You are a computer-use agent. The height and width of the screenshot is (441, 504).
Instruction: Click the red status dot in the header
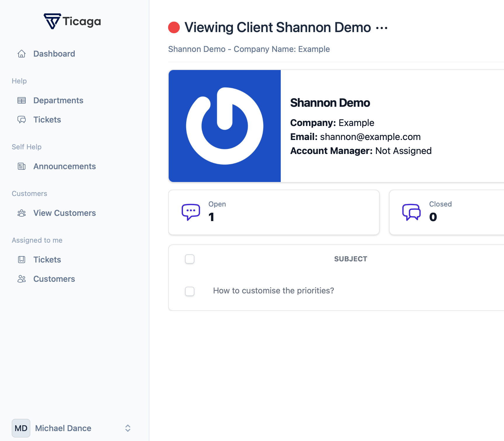tap(174, 27)
